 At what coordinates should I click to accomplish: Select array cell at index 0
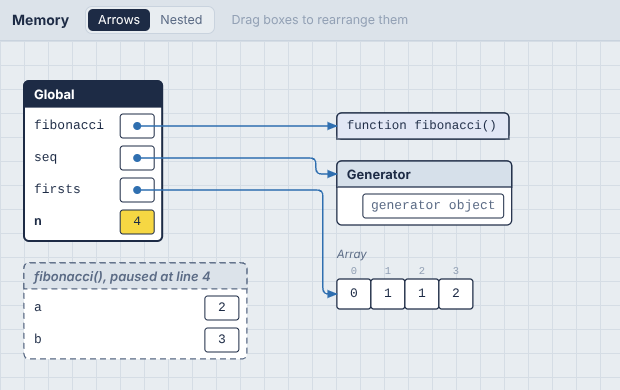353,293
